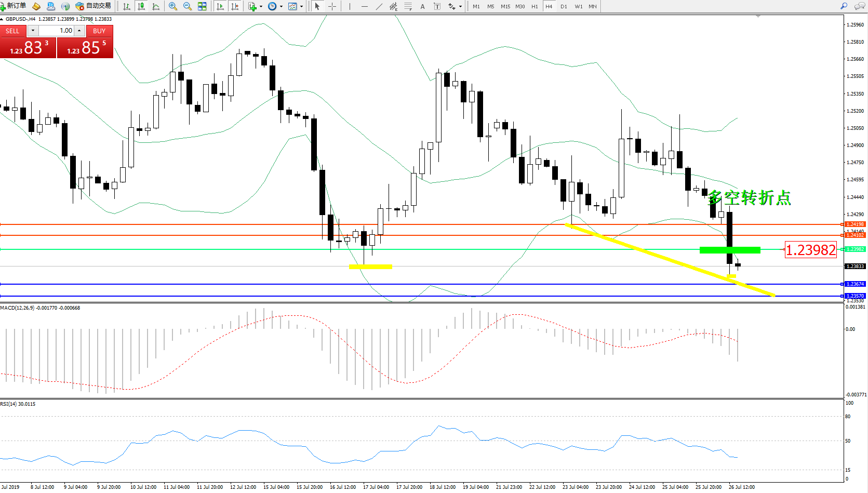
Task: Select the crosshair cursor tool
Action: 332,6
